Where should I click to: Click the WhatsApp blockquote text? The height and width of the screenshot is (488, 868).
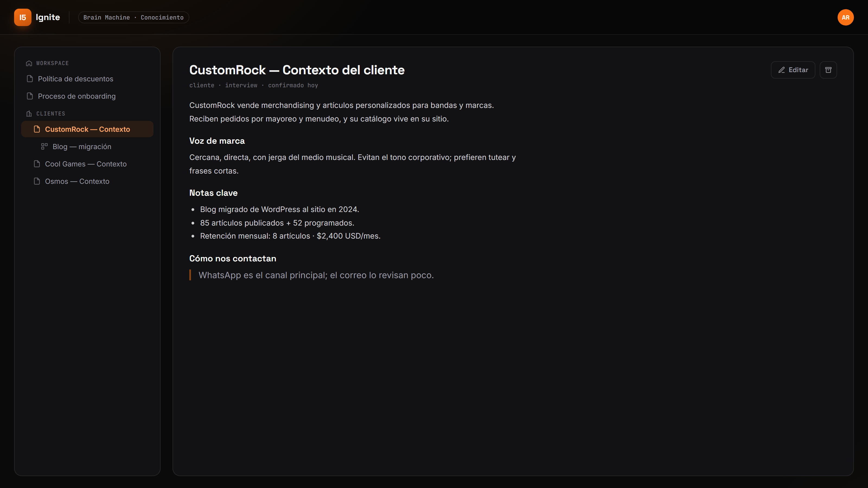click(316, 275)
